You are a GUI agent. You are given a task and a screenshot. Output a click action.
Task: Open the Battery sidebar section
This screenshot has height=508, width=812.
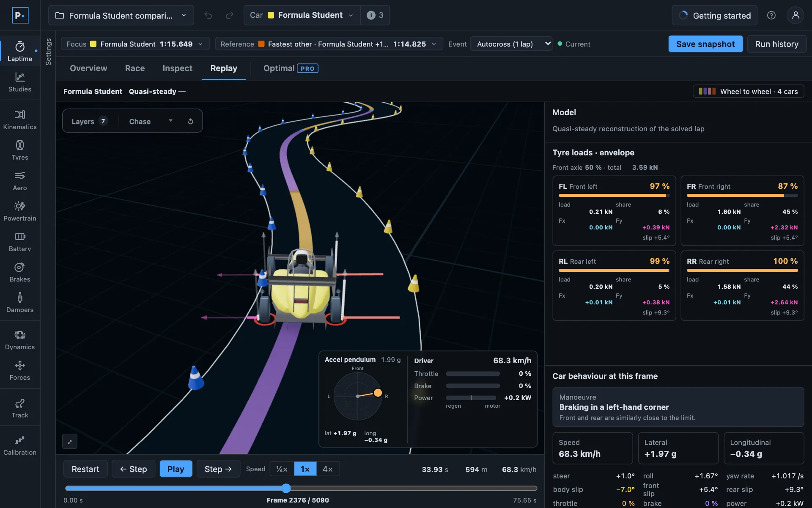coord(20,242)
